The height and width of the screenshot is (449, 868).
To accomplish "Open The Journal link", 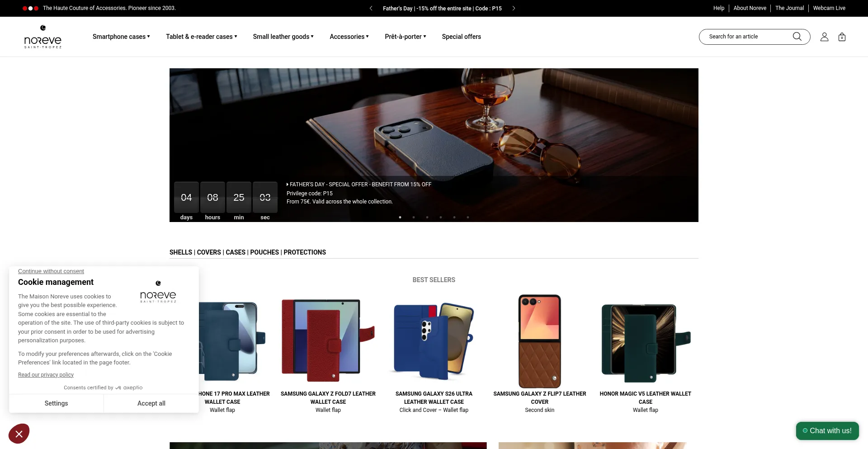I will pyautogui.click(x=790, y=8).
